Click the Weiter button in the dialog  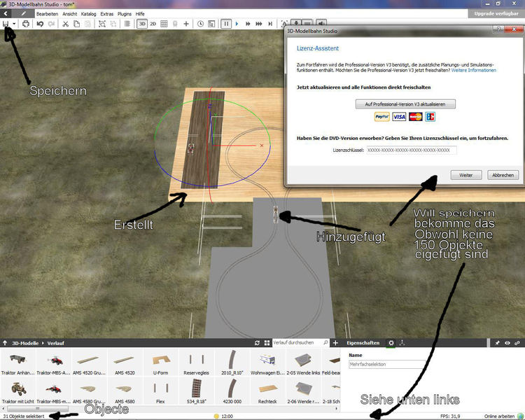pos(466,175)
